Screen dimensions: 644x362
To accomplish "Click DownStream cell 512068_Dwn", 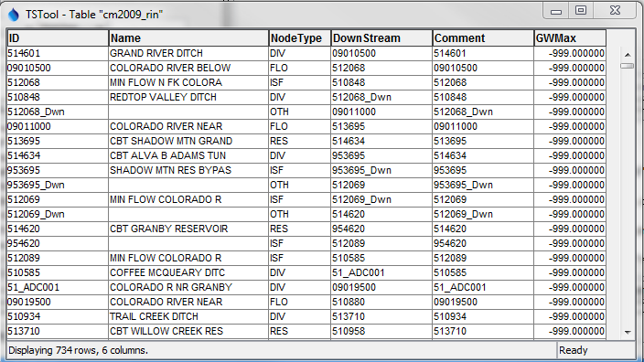I will 381,97.
